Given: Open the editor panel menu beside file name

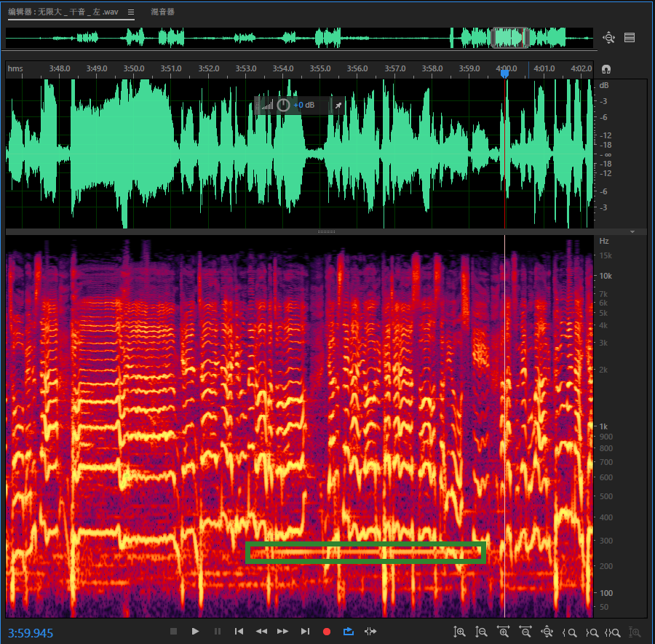Looking at the screenshot, I should [x=131, y=12].
